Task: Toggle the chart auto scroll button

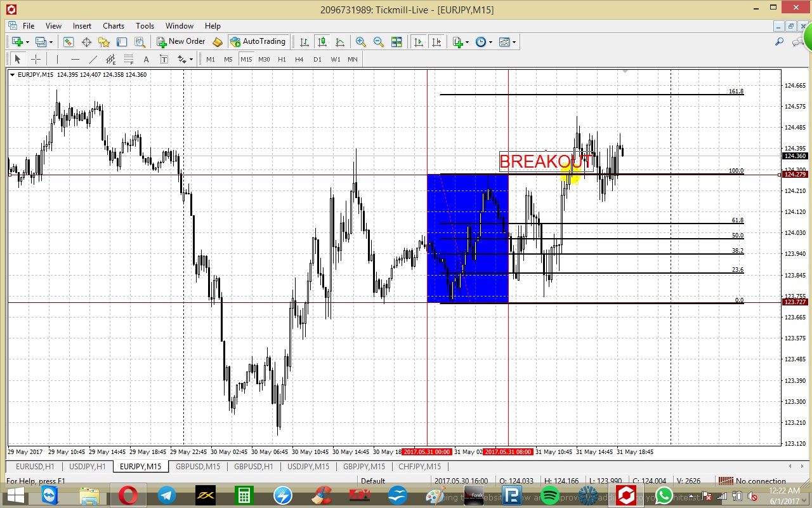Action: [x=419, y=42]
